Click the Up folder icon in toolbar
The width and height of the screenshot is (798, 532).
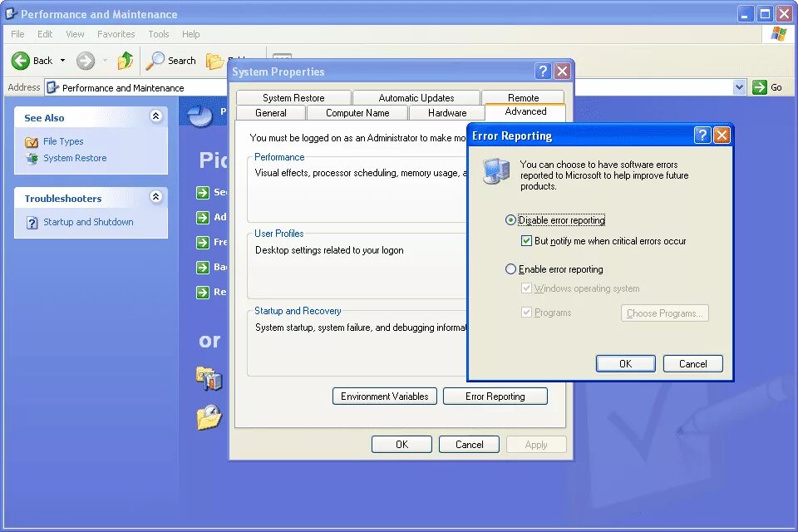pos(125,61)
